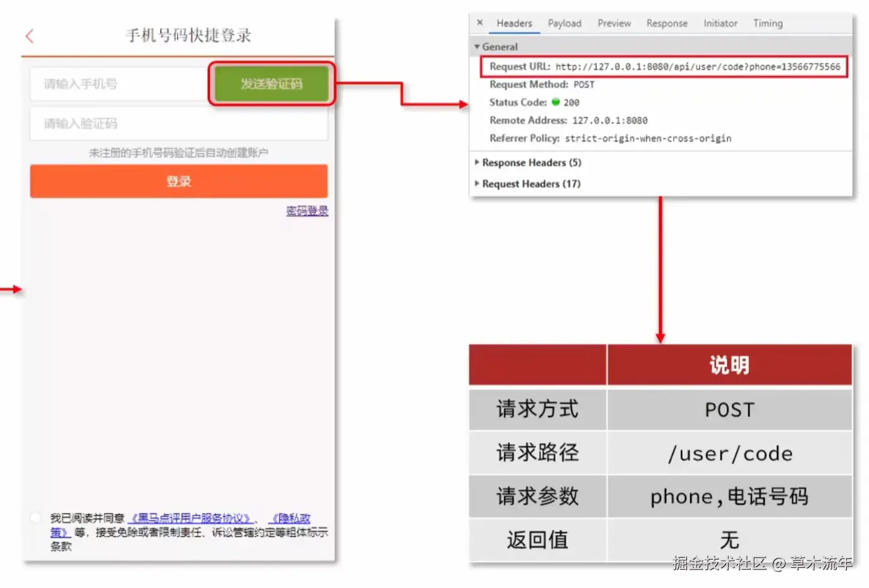Open the 密码登录 link
869x588 pixels.
tap(307, 210)
